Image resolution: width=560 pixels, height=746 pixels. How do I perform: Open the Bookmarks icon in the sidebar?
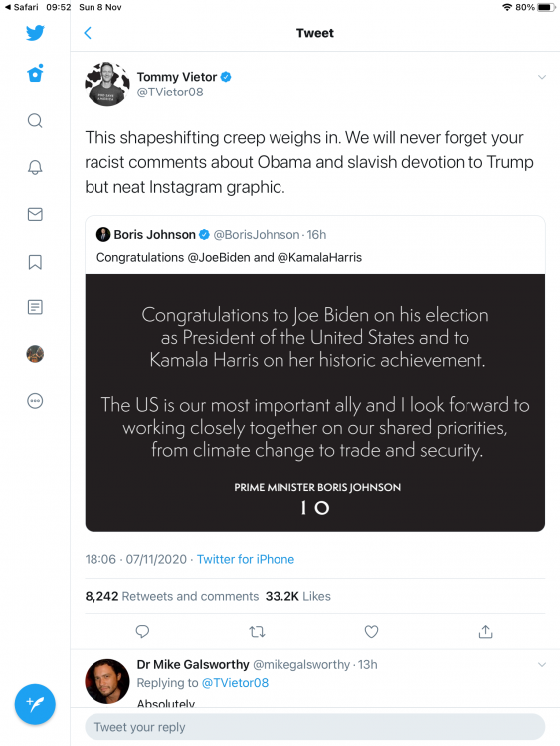[x=35, y=262]
